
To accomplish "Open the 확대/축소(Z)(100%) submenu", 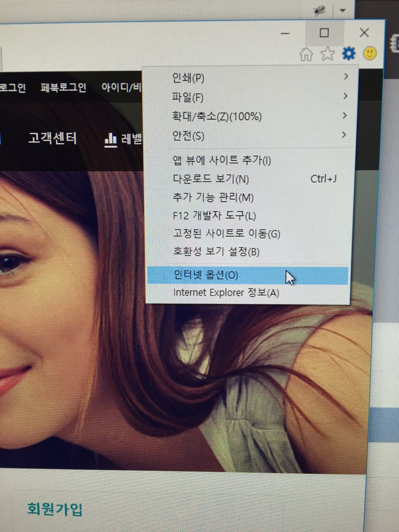I will pos(250,116).
